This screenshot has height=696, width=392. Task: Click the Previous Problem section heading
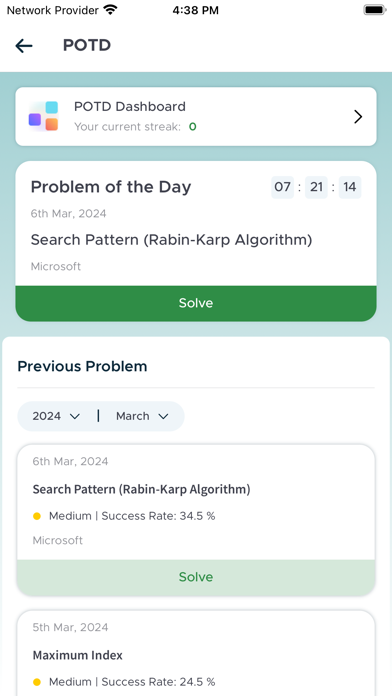(x=82, y=367)
